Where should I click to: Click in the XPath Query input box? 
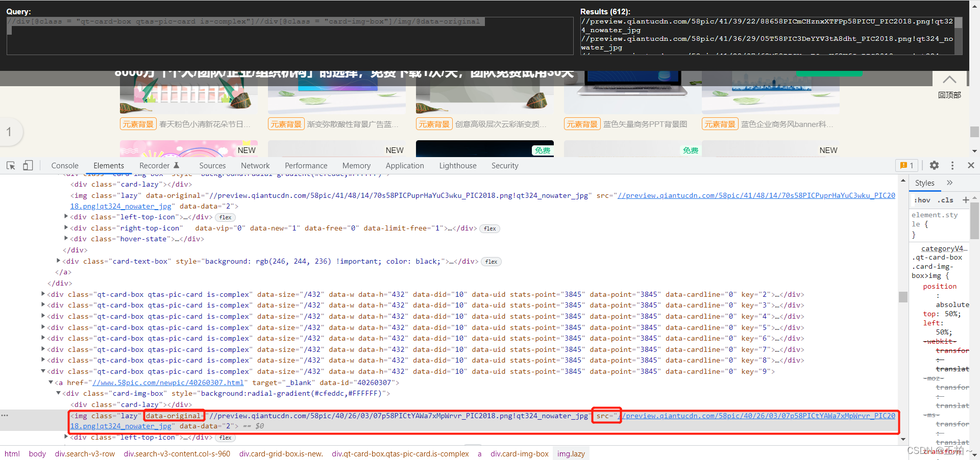point(290,36)
